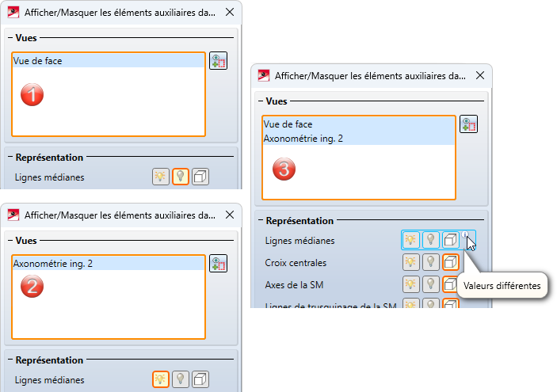Viewport: 557px width, 392px height.
Task: Collapse Représentation section in Axonométrie-only dialog
Action: coord(10,360)
